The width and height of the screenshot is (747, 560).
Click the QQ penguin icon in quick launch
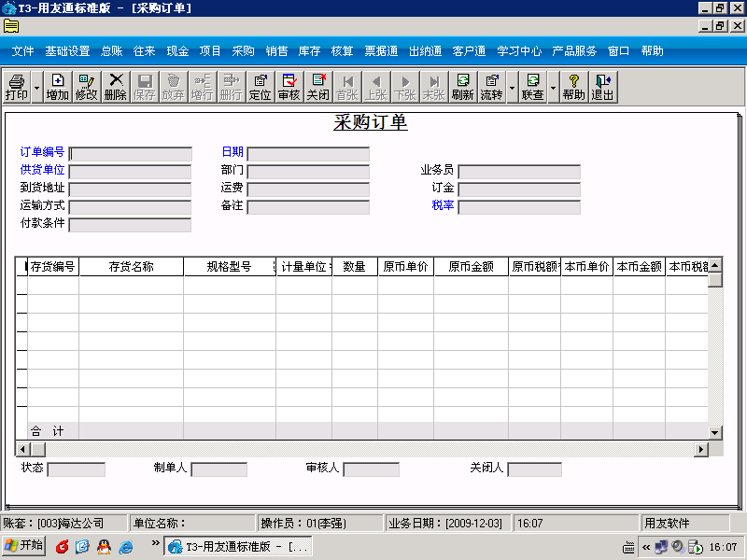[x=104, y=547]
